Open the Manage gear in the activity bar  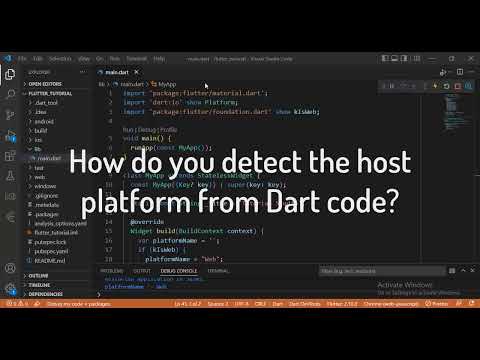10,289
